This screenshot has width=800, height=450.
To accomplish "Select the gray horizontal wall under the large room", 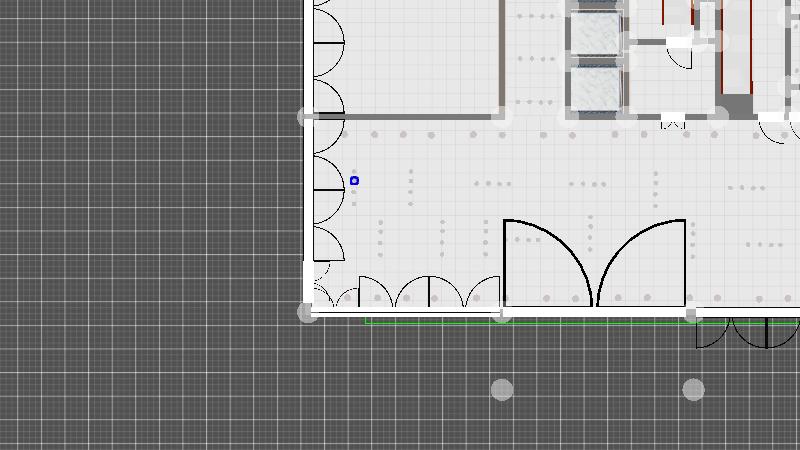I will point(420,117).
